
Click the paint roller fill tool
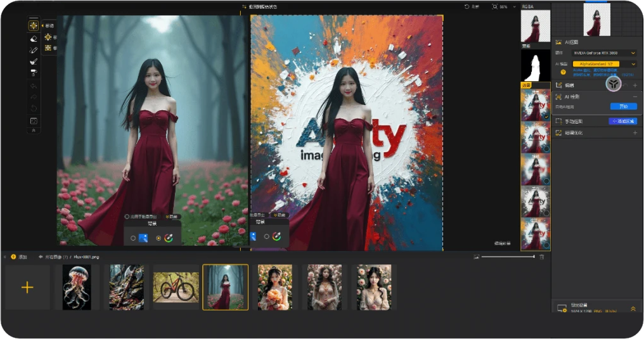34,73
